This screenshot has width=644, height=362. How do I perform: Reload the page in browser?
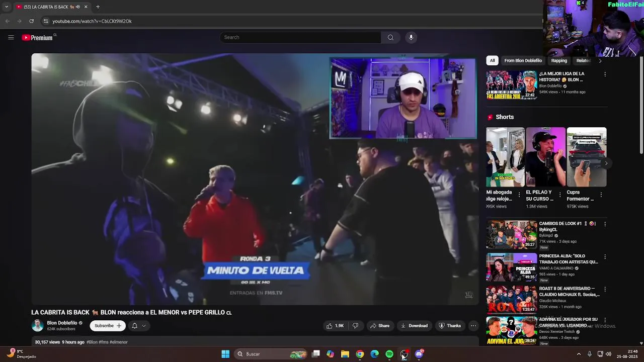pyautogui.click(x=31, y=21)
